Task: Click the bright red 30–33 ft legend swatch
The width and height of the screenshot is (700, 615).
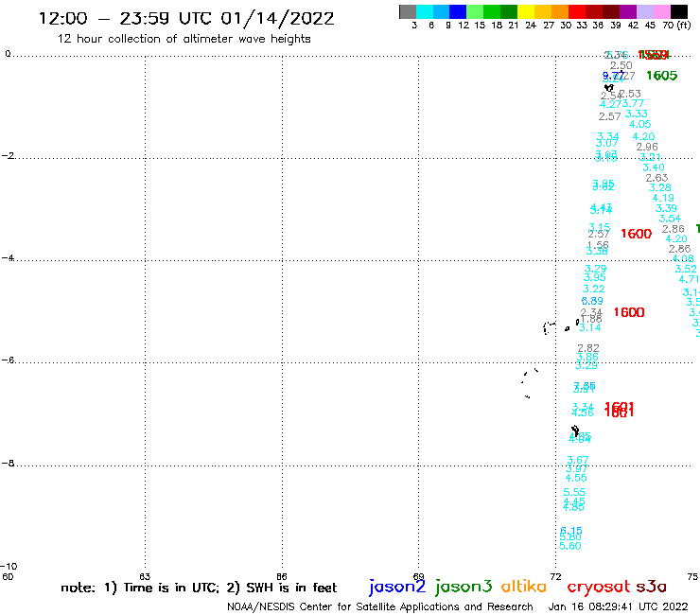Action: click(x=577, y=11)
